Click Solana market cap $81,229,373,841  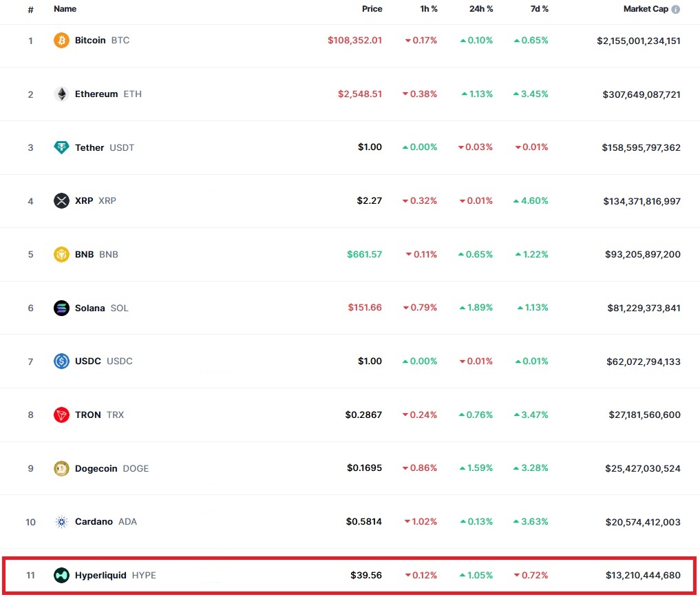[x=644, y=308]
